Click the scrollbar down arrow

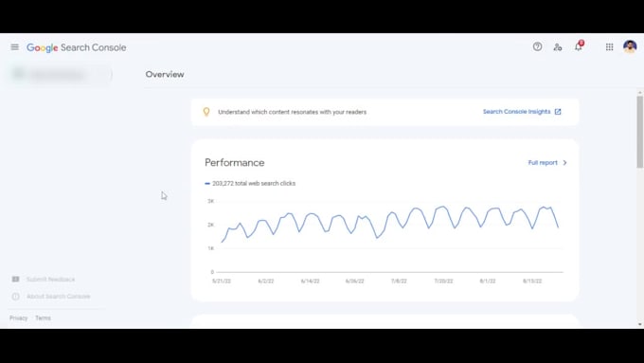[x=640, y=324]
